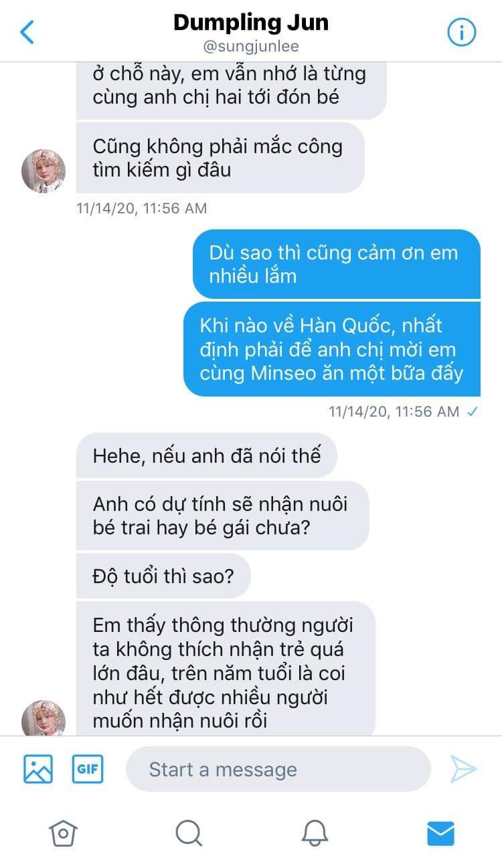Send message with paper plane icon
This screenshot has width=502, height=868.
(x=463, y=769)
